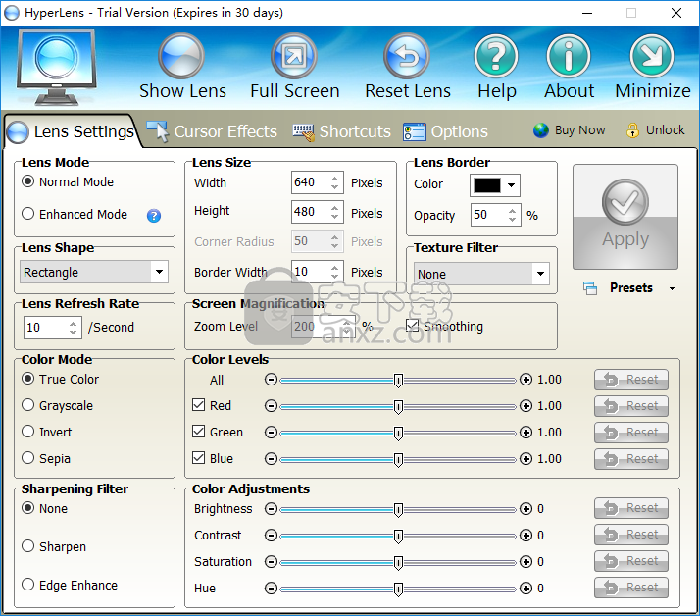The width and height of the screenshot is (700, 616).
Task: Click the minus icon for All level
Action: pyautogui.click(x=271, y=380)
